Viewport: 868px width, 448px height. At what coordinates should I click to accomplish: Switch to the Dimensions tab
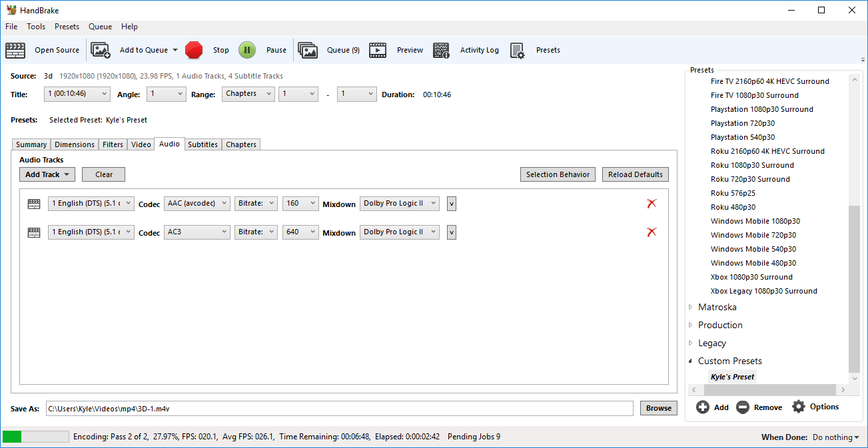[75, 144]
